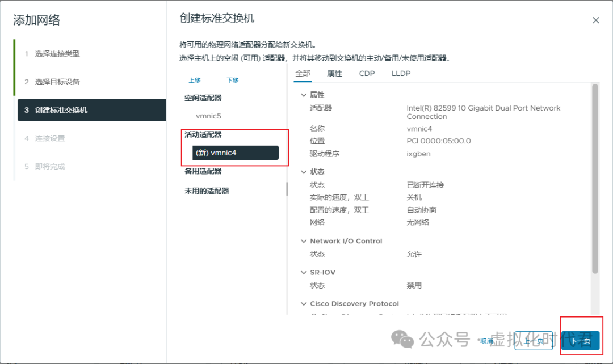Open the 属性 tab in adapter details

coord(334,73)
